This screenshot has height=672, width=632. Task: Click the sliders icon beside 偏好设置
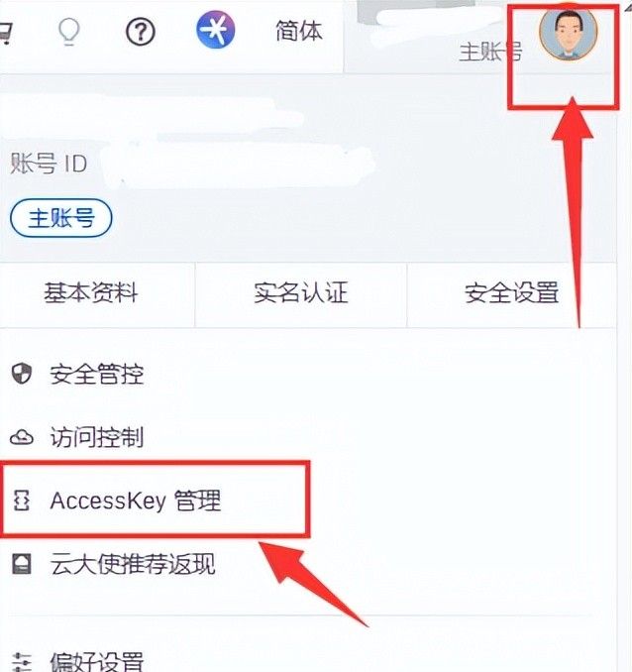22,662
